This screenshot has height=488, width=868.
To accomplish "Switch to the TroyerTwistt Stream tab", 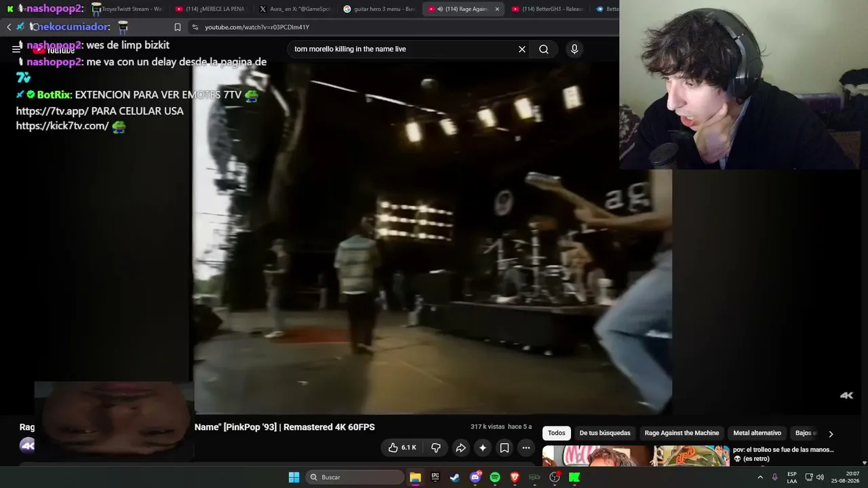I will click(x=127, y=9).
